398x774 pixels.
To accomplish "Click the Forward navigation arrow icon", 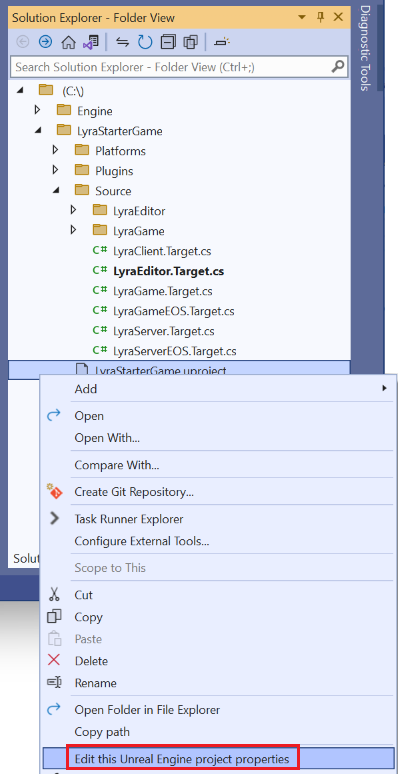I will click(x=45, y=42).
